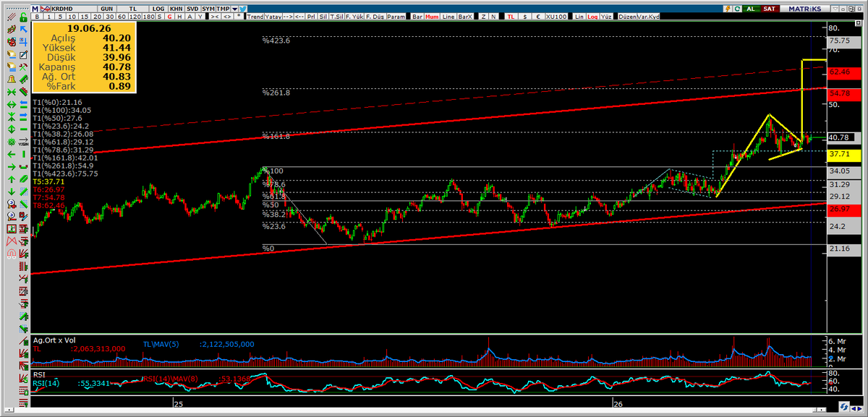This screenshot has height=417, width=868.
Task: Click the >< compress chart button
Action: [215, 17]
